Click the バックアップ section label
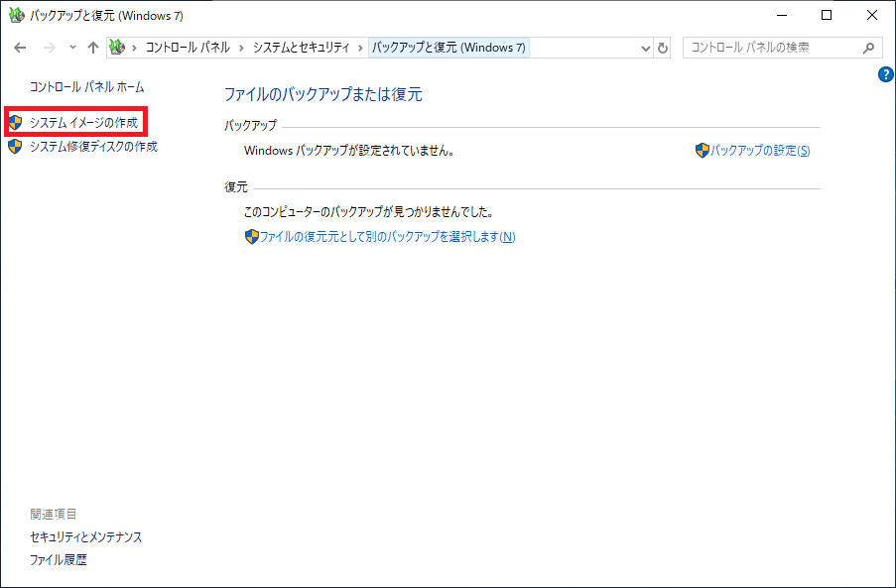The width and height of the screenshot is (896, 588). pos(250,125)
